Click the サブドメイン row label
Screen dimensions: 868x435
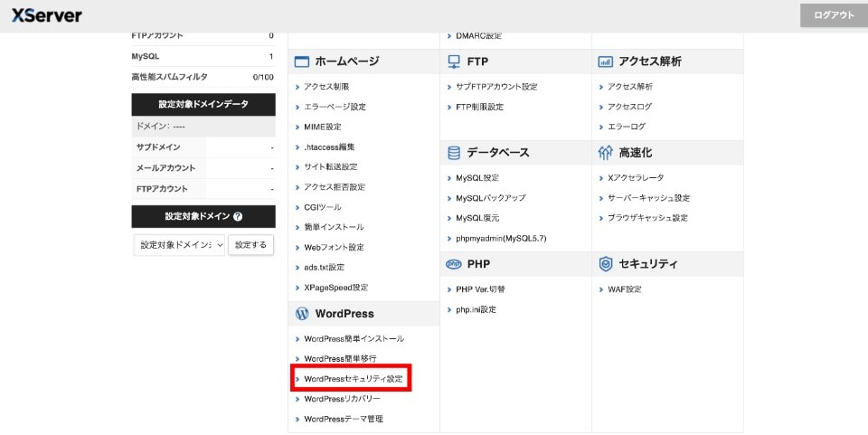pyautogui.click(x=158, y=147)
